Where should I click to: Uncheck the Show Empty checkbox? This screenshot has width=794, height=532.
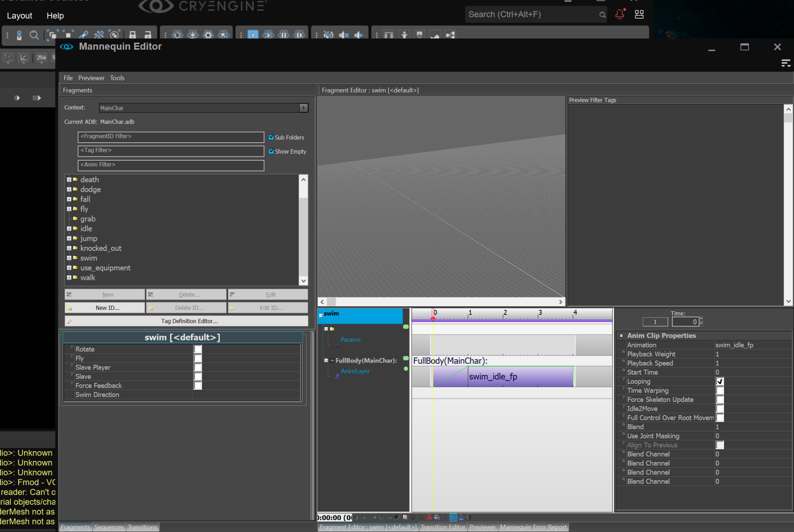click(271, 152)
